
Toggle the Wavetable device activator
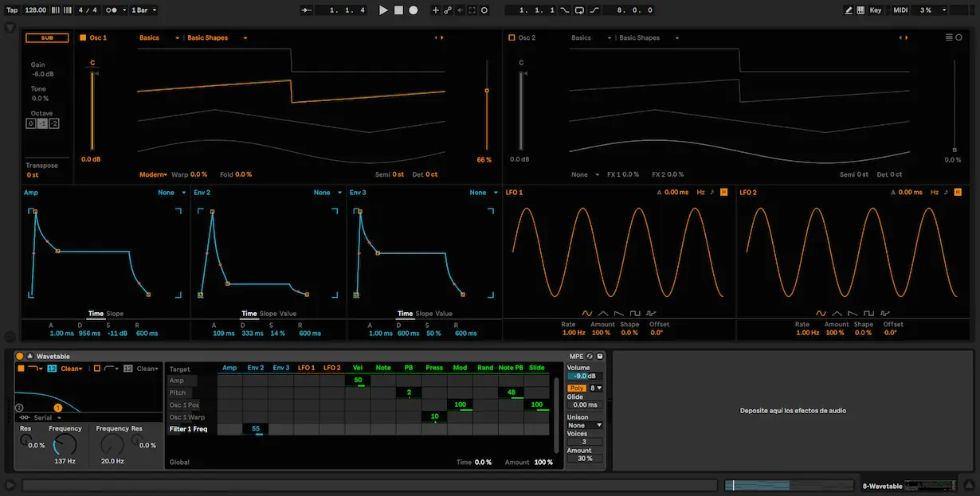(x=20, y=356)
